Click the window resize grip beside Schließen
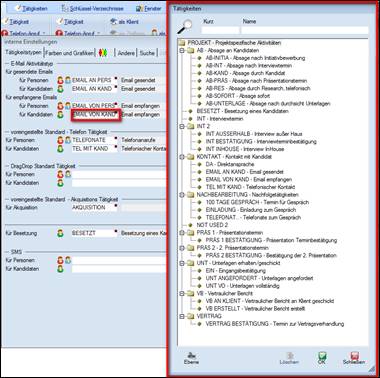This screenshot has height=378, width=380. [x=371, y=368]
